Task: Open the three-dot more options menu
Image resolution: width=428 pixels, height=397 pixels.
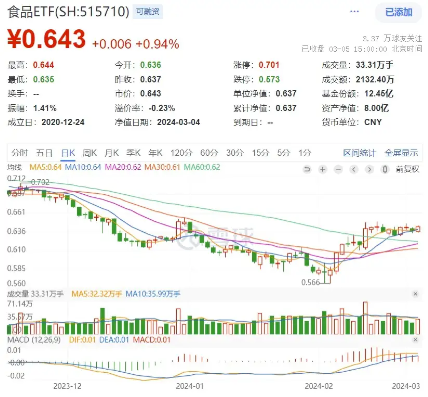Action: point(354,12)
